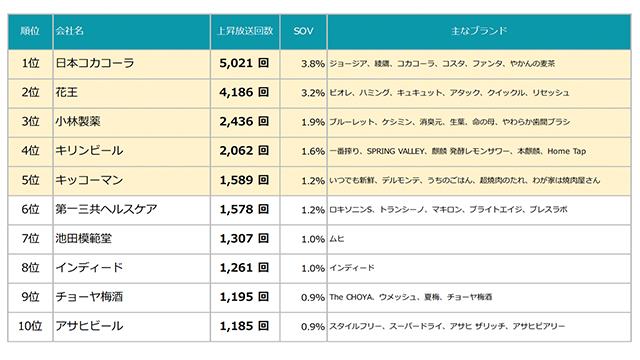Click the 3.2% SOV value

click(x=313, y=93)
